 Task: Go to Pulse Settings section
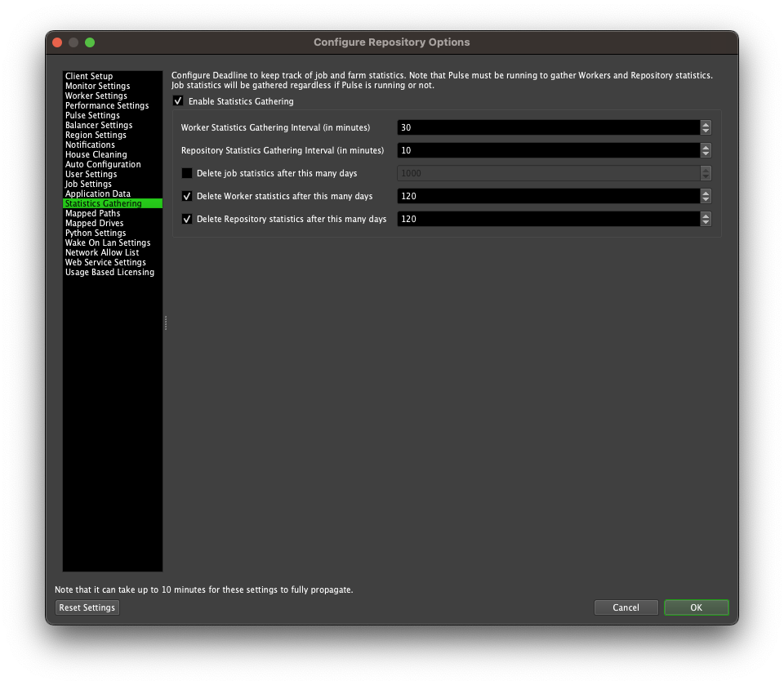pyautogui.click(x=92, y=115)
